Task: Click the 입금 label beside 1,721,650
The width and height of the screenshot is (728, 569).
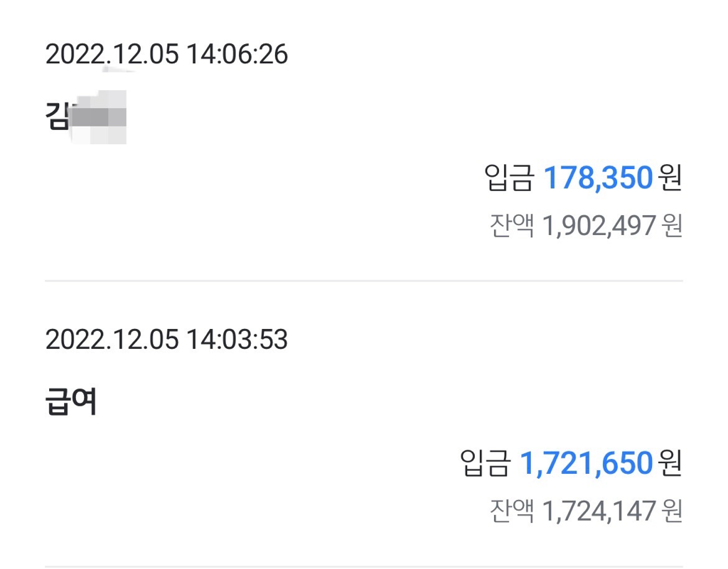Action: [485, 463]
